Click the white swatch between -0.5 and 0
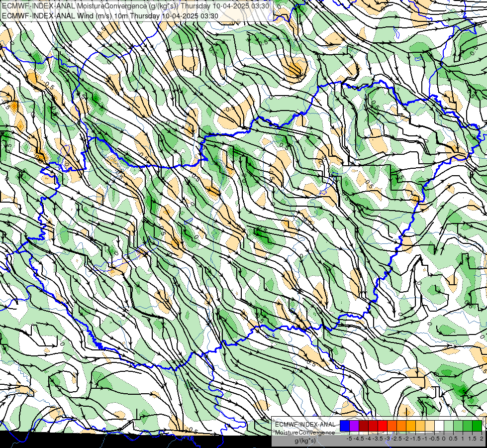The height and width of the screenshot is (448, 487). point(439,426)
